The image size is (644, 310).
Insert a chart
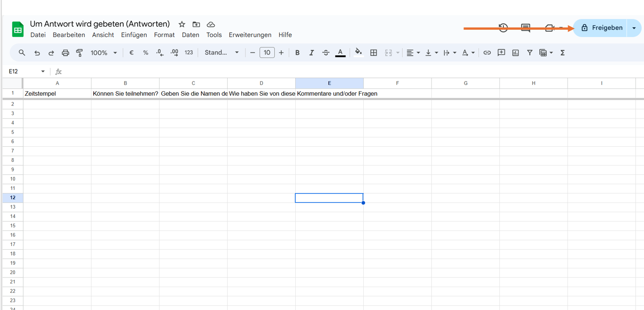click(x=516, y=53)
